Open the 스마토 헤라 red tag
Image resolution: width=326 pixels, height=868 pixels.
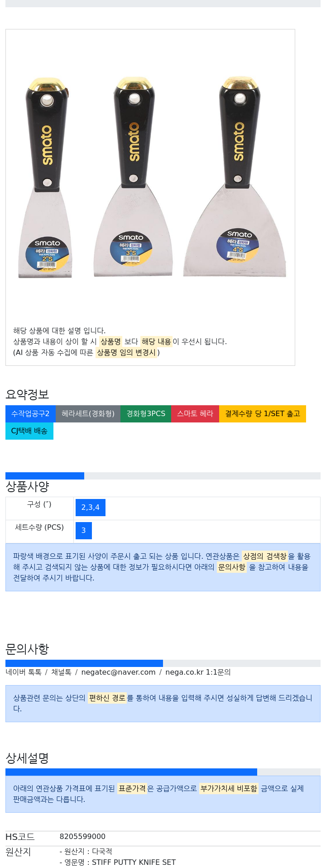(195, 414)
